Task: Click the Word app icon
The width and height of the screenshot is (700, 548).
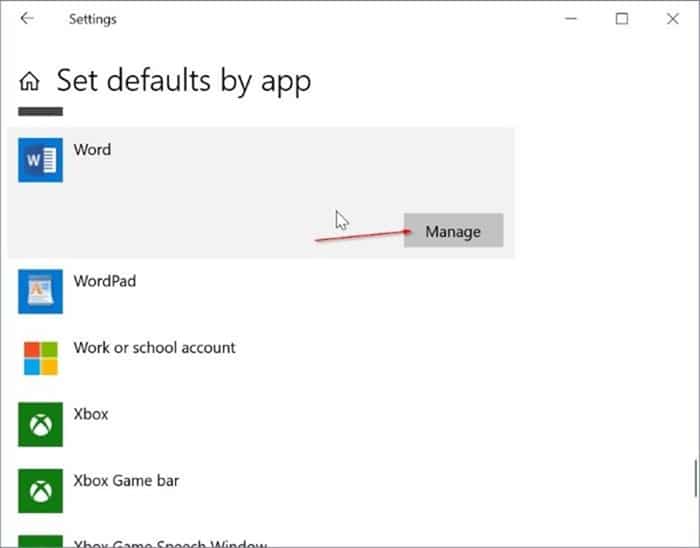Action: (40, 160)
